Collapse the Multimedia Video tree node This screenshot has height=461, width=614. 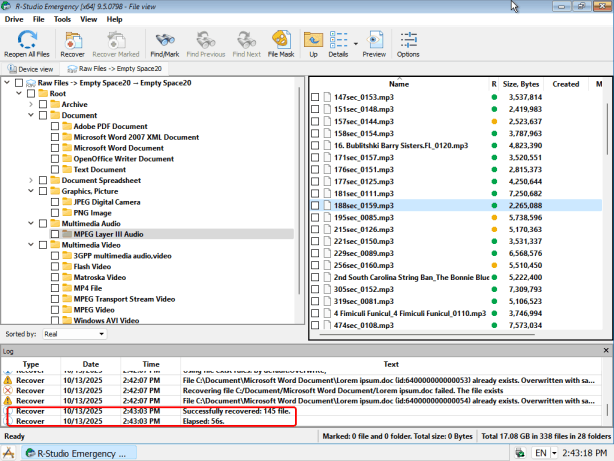click(x=30, y=244)
